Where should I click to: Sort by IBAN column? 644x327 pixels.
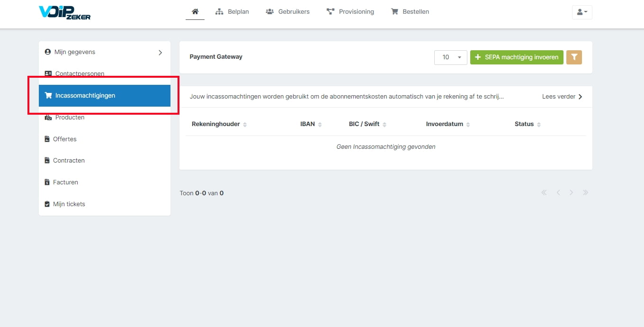[311, 124]
